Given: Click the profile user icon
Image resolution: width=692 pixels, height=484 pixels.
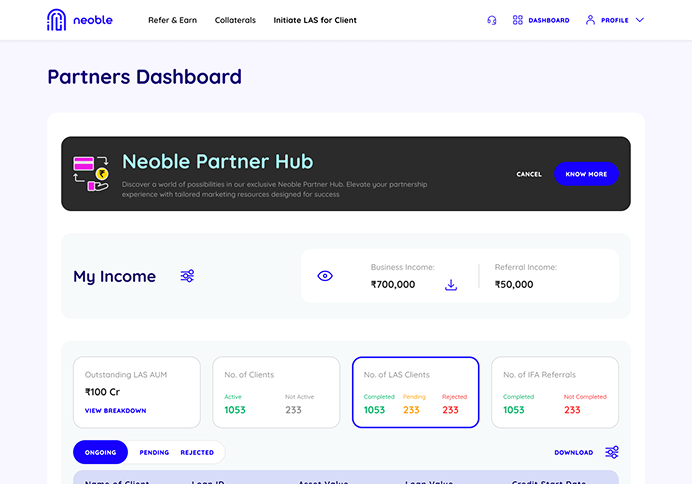Looking at the screenshot, I should click(590, 20).
